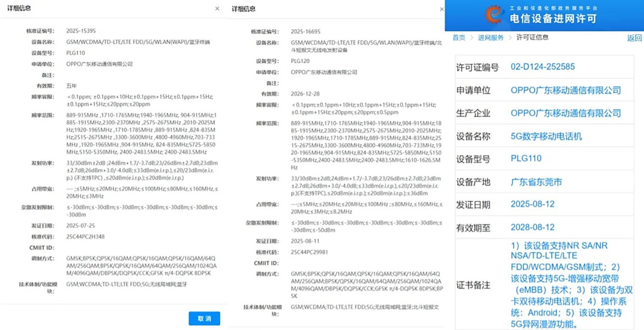
Task: Click the 证书备注 label
Action: [473, 285]
